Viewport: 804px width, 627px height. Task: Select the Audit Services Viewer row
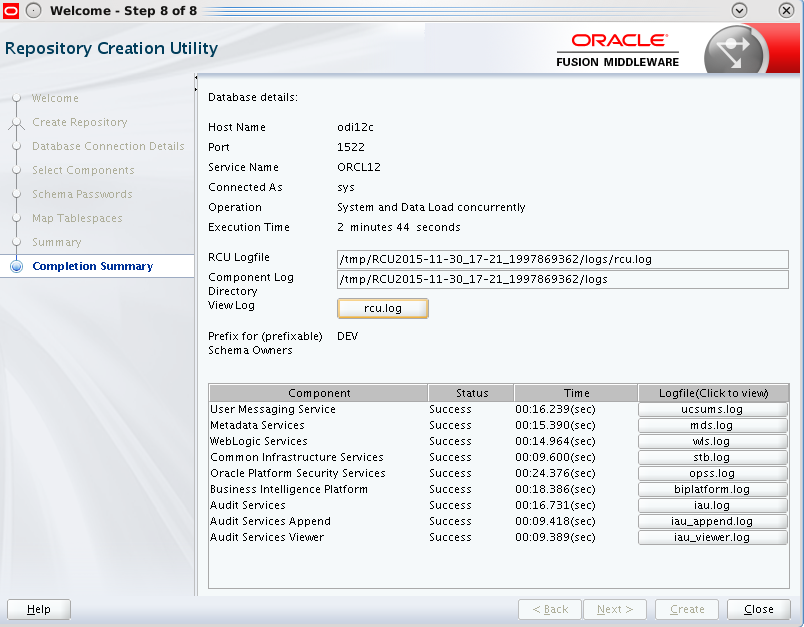coord(498,537)
